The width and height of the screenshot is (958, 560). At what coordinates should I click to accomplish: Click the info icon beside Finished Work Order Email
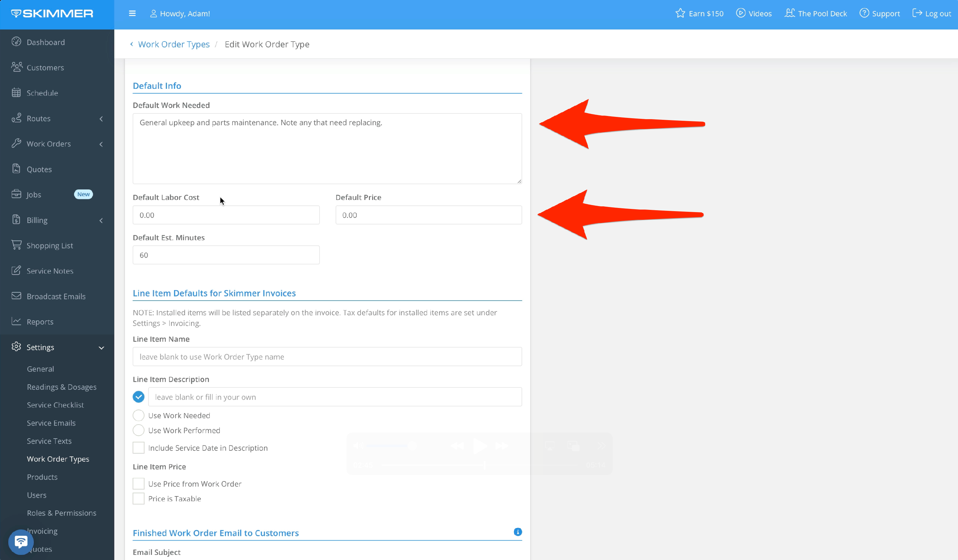(517, 532)
